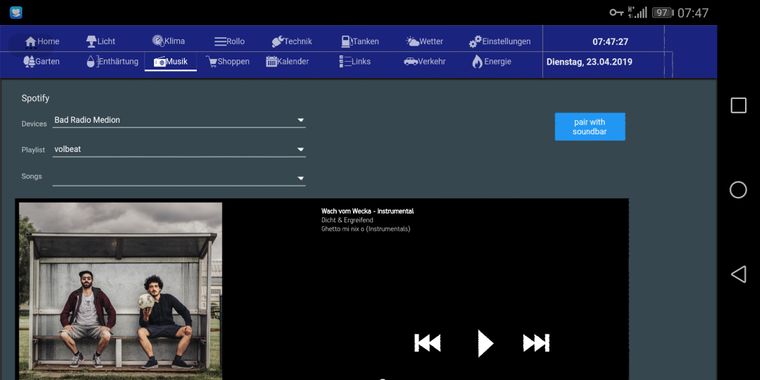760x380 pixels.
Task: Go to the Licht lamp page
Action: tap(101, 42)
